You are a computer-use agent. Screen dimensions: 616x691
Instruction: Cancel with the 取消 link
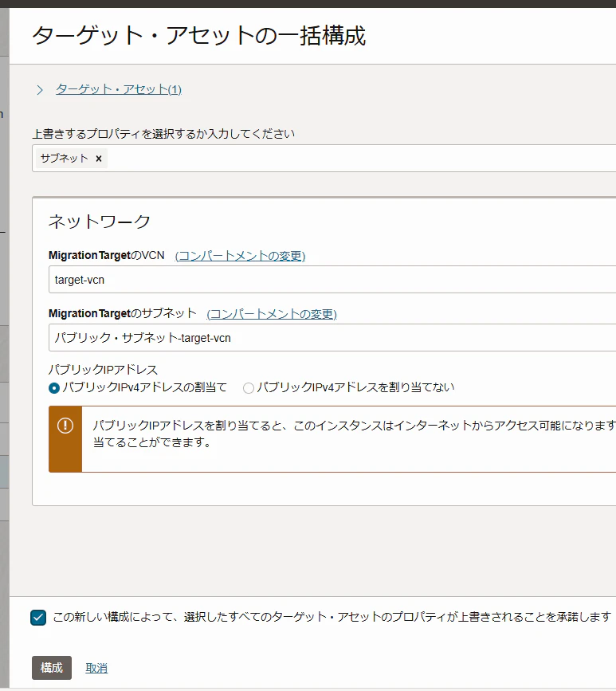coord(96,668)
